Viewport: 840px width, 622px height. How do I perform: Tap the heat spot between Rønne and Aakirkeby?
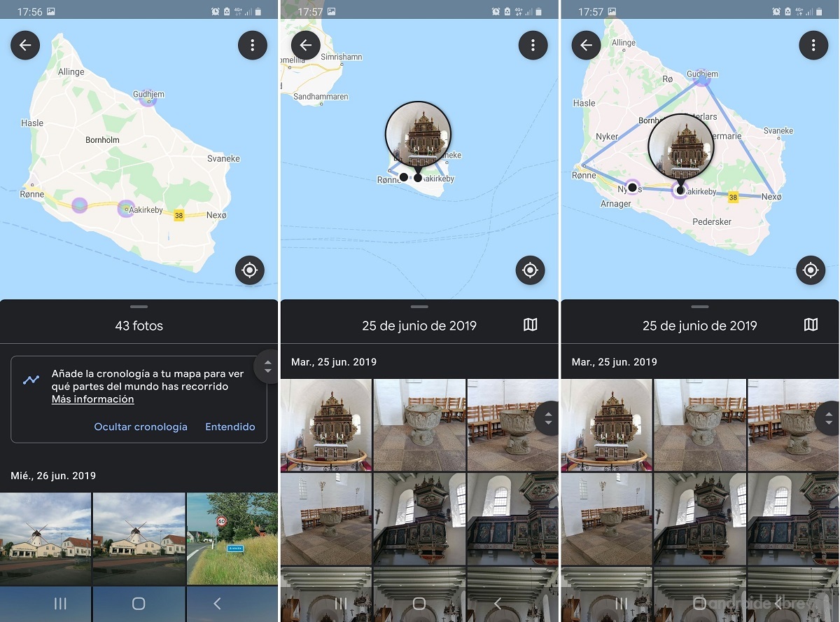point(80,205)
